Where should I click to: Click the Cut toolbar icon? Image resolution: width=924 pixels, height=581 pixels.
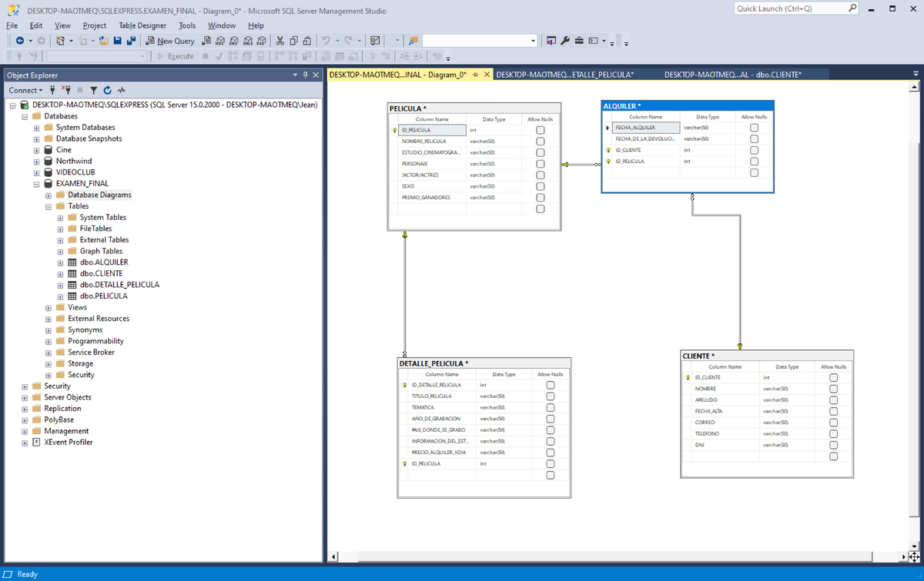279,40
